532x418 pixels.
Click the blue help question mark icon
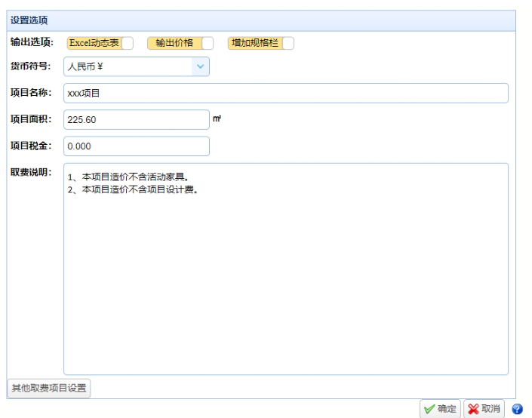tap(517, 409)
